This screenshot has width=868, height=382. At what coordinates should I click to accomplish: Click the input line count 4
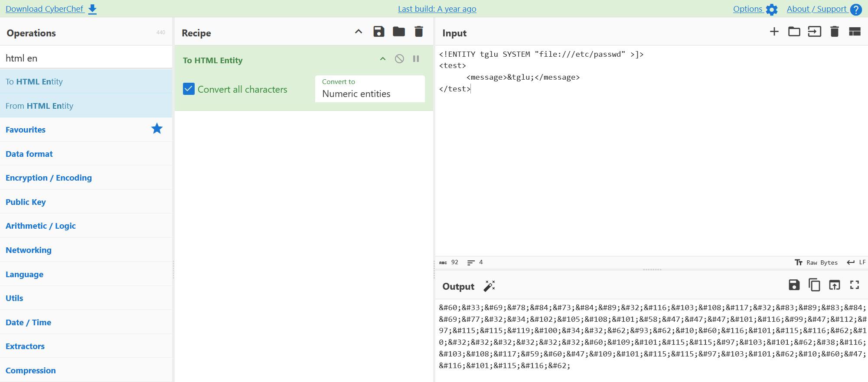click(x=475, y=262)
